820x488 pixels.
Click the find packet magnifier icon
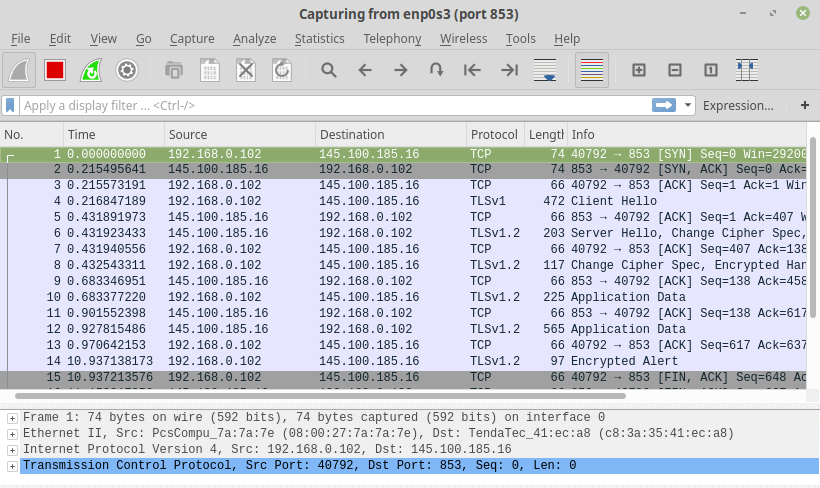coord(328,70)
